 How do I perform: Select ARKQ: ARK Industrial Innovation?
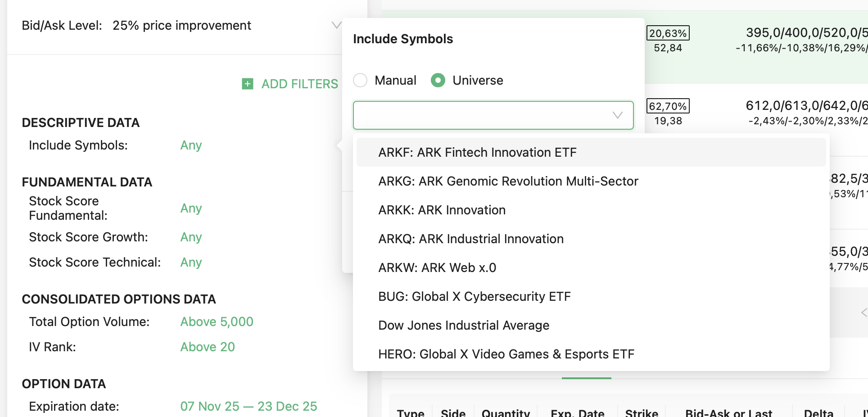[470, 239]
